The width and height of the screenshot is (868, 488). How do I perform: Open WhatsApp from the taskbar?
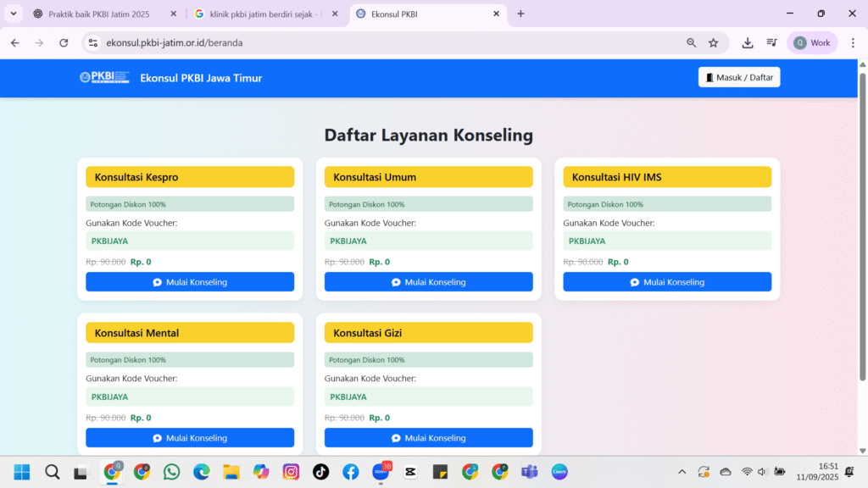click(172, 472)
